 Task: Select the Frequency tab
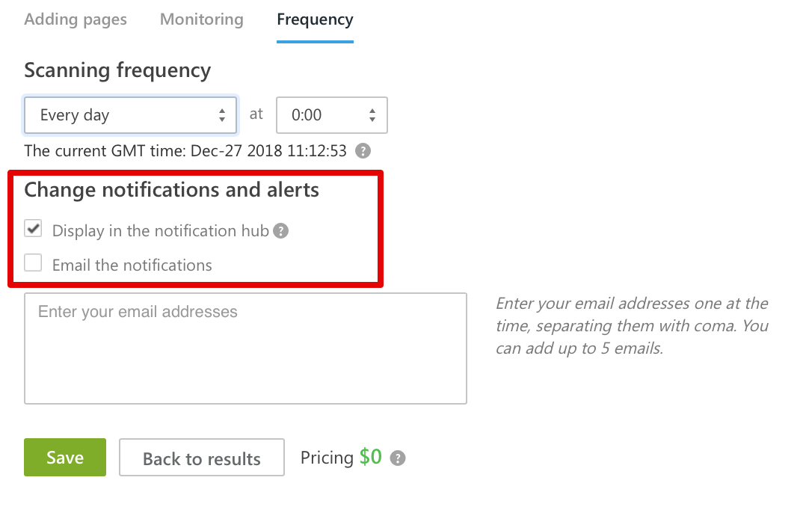(315, 20)
